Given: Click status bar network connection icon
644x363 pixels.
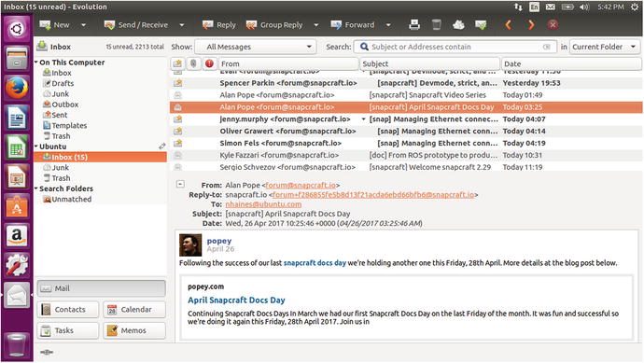Looking at the screenshot, I should 47,353.
